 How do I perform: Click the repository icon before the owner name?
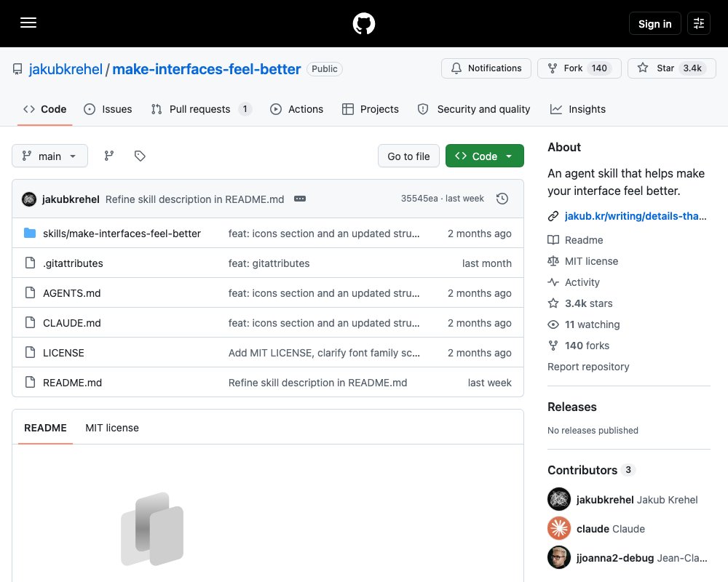tap(17, 69)
